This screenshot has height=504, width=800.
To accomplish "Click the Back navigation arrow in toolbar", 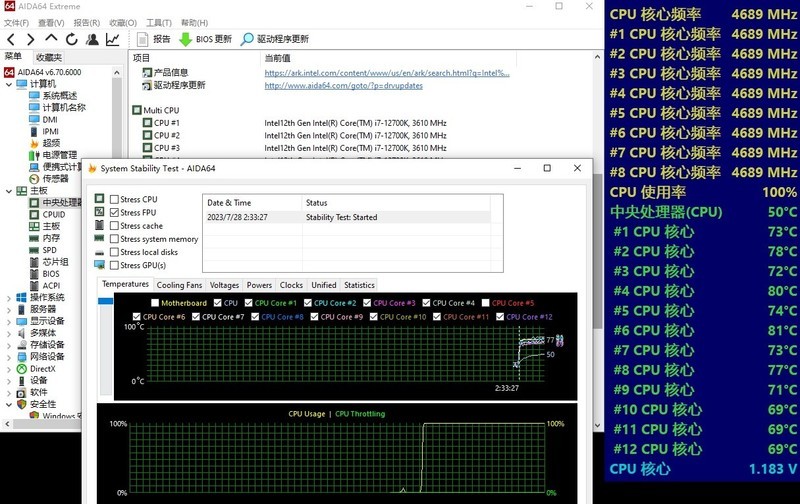I will (x=12, y=39).
